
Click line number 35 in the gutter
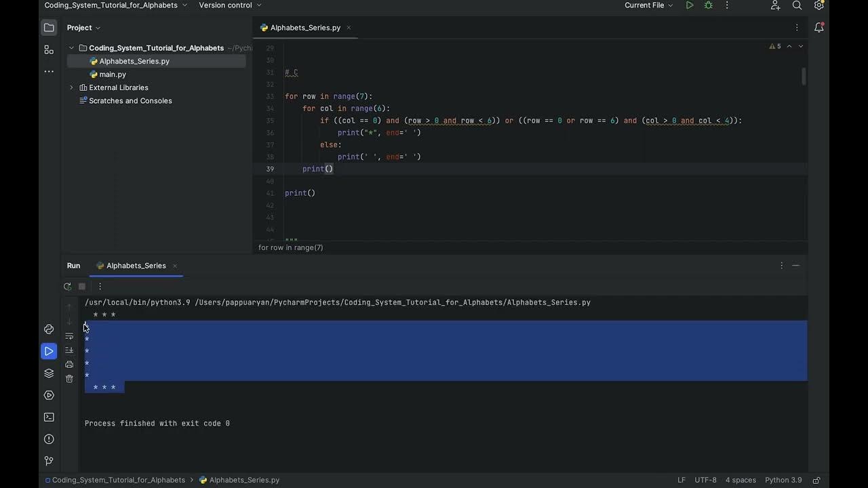point(271,121)
